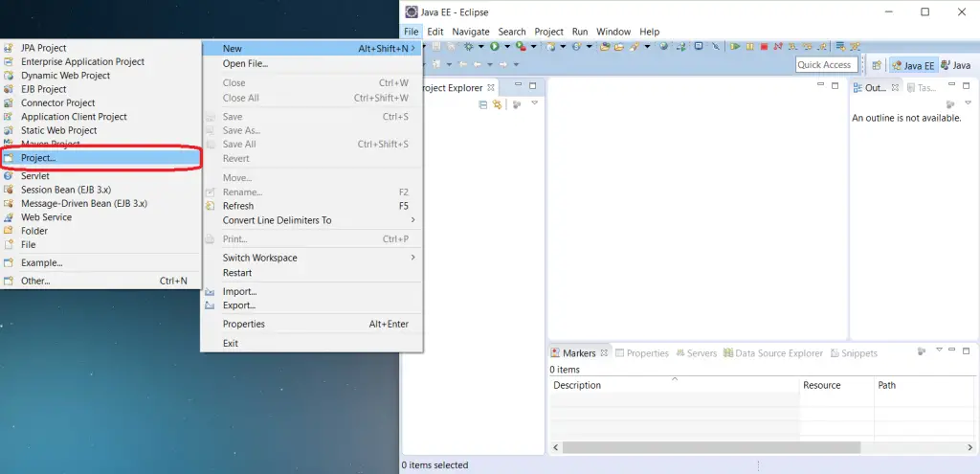
Task: Open the Navigate menu
Action: [x=471, y=32]
